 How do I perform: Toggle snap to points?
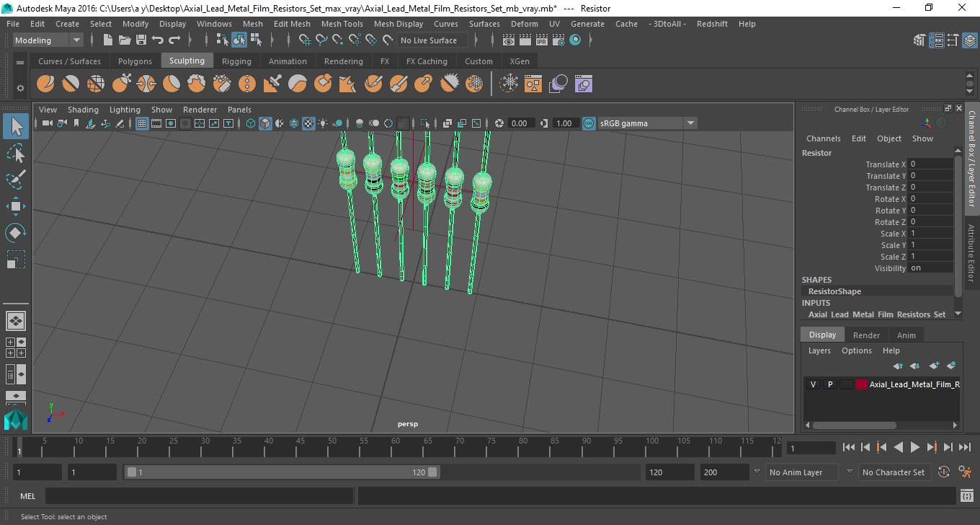pyautogui.click(x=339, y=40)
